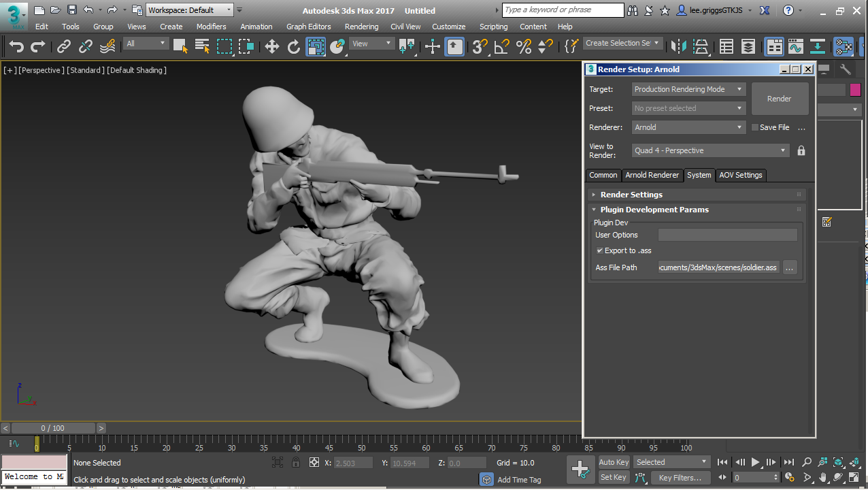This screenshot has height=490, width=868.
Task: Open the Mirror tool
Action: pos(678,46)
